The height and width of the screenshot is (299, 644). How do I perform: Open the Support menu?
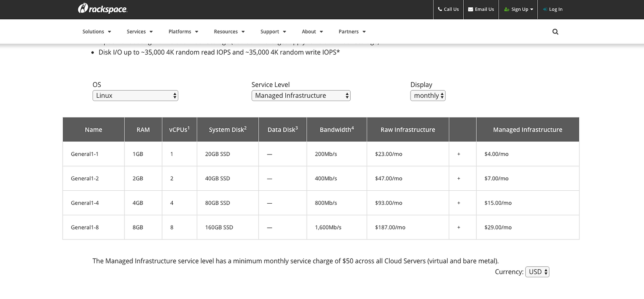(273, 32)
